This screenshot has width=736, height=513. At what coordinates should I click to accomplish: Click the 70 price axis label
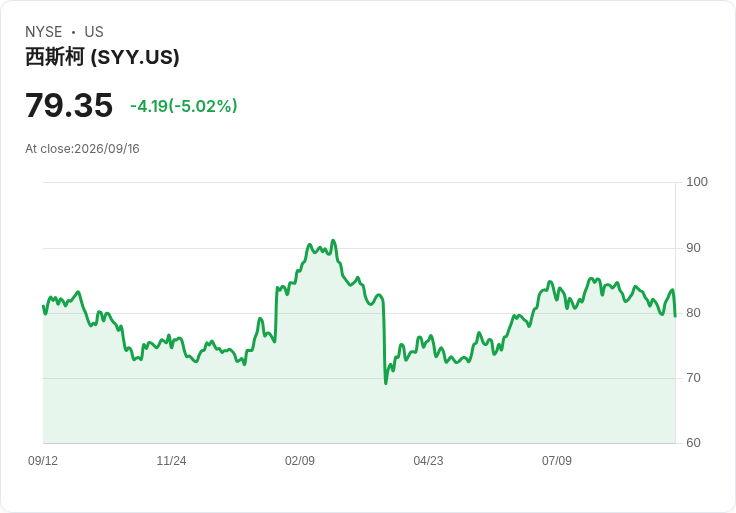pos(693,378)
